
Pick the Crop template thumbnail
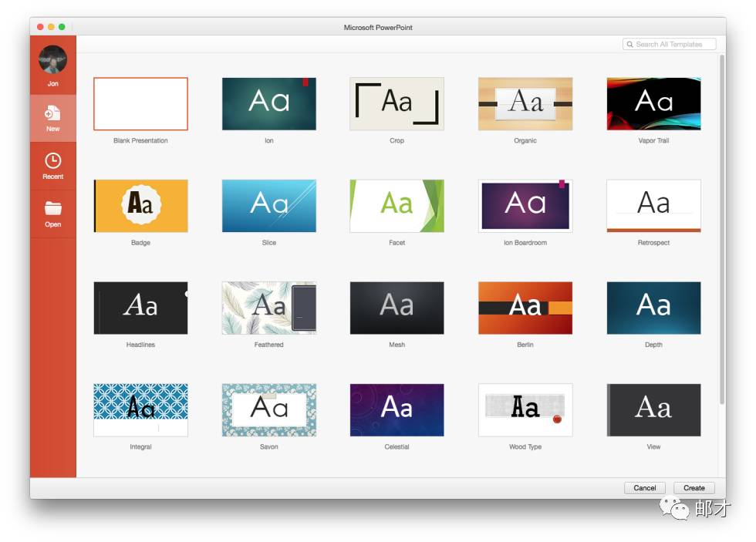point(397,104)
